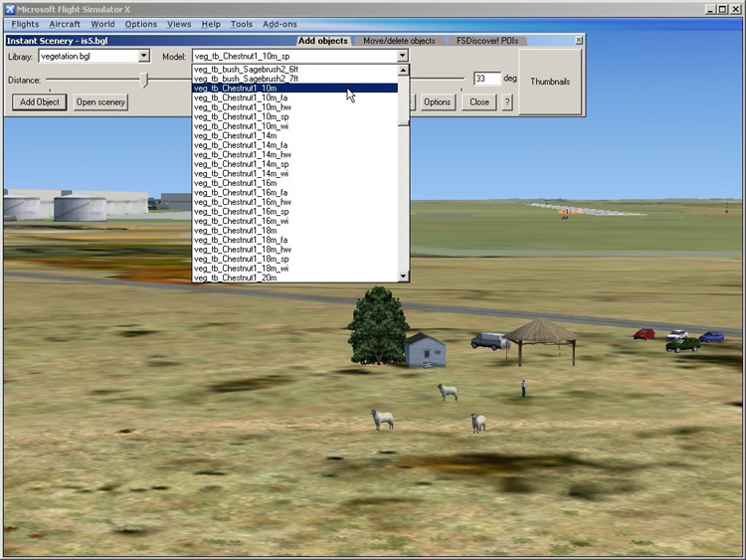Screen dimensions: 746x560
Task: Select veg_tb_Chestnut1_10m_wi in the list
Action: 295,126
